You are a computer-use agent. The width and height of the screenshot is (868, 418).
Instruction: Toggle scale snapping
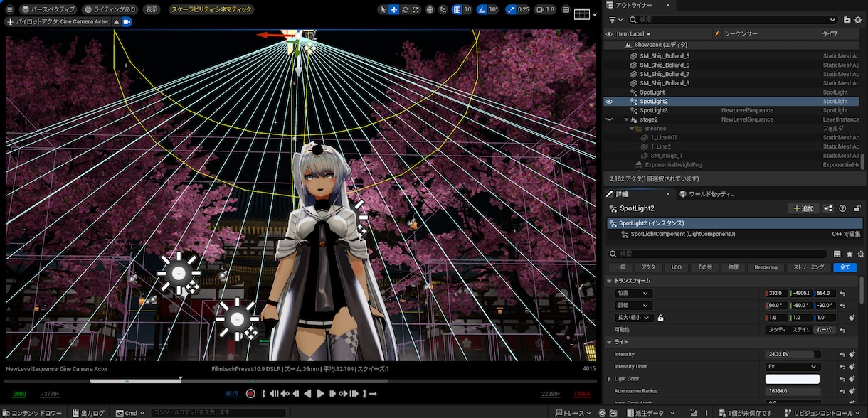tap(511, 10)
